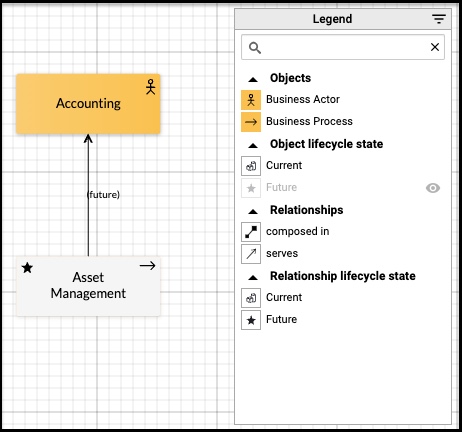Click Future star under Relationship lifecycle state
The width and height of the screenshot is (462, 432).
[251, 320]
